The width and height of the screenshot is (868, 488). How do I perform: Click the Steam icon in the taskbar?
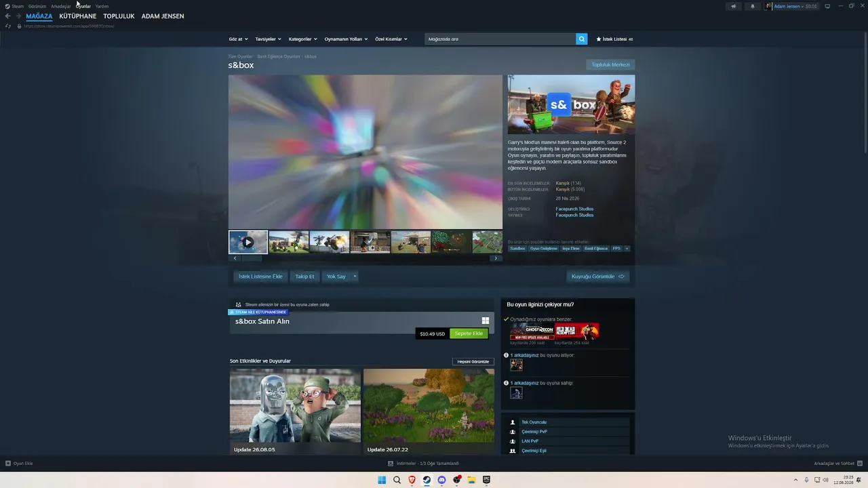tap(427, 480)
